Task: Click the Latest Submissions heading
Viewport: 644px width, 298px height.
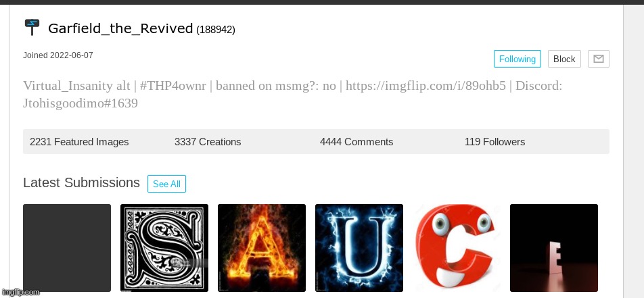Action: [x=81, y=182]
